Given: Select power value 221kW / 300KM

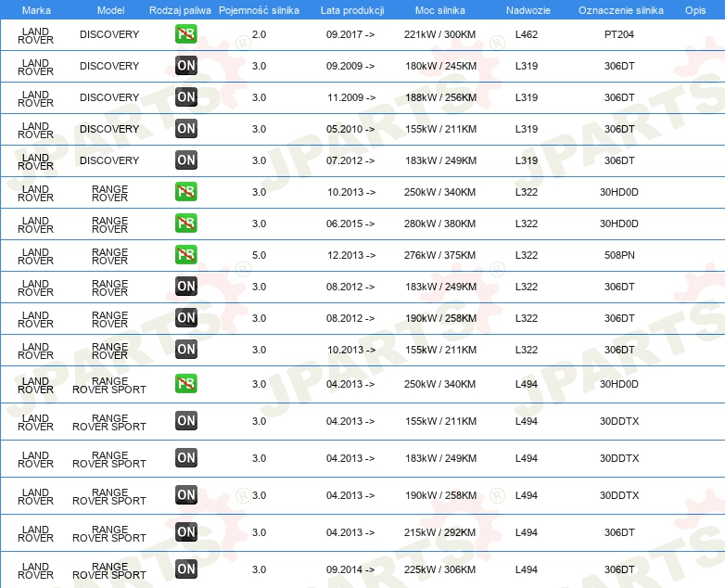Looking at the screenshot, I should click(439, 34).
